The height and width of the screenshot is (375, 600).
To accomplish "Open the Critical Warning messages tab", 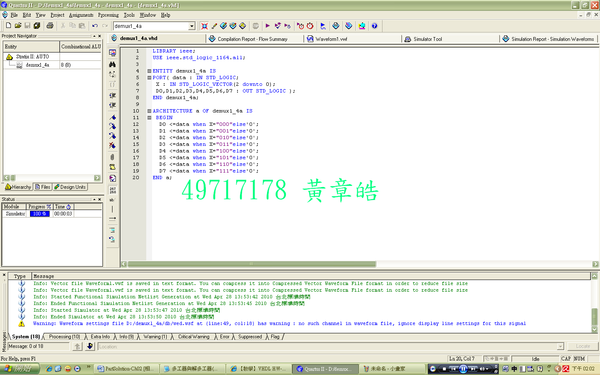I will [194, 337].
